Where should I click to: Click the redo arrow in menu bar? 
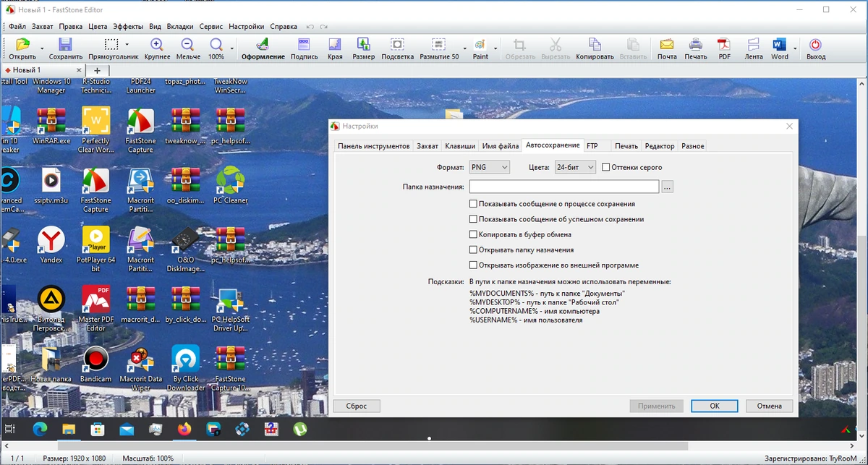(324, 26)
